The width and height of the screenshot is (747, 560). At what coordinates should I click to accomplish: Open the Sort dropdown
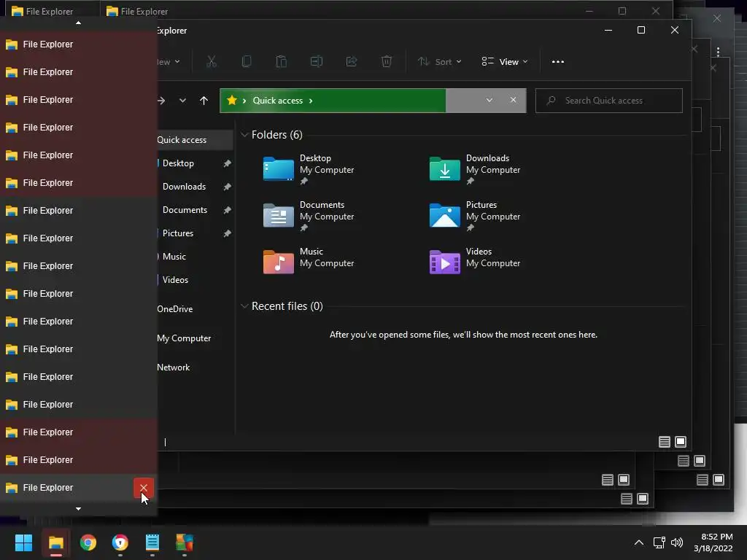tap(440, 62)
